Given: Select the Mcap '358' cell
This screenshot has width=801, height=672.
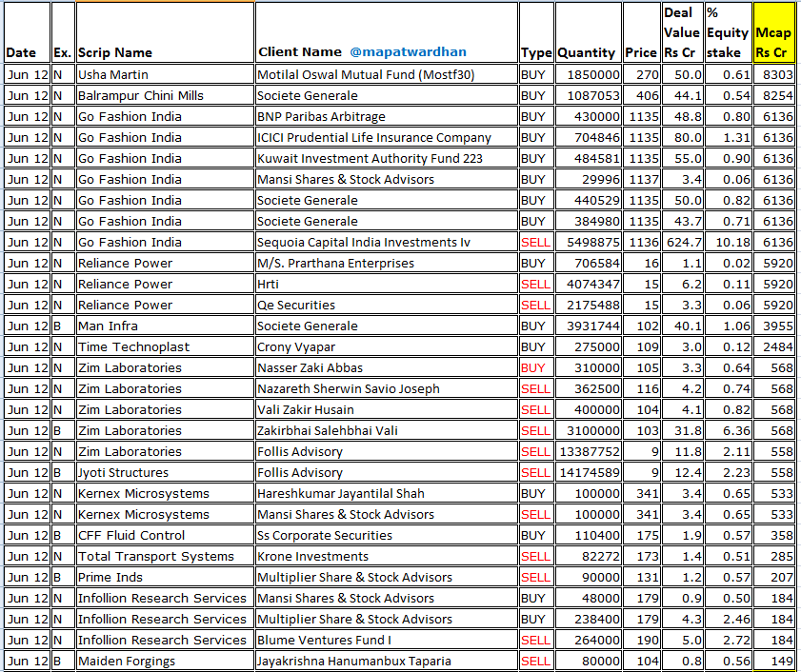Looking at the screenshot, I should click(773, 535).
